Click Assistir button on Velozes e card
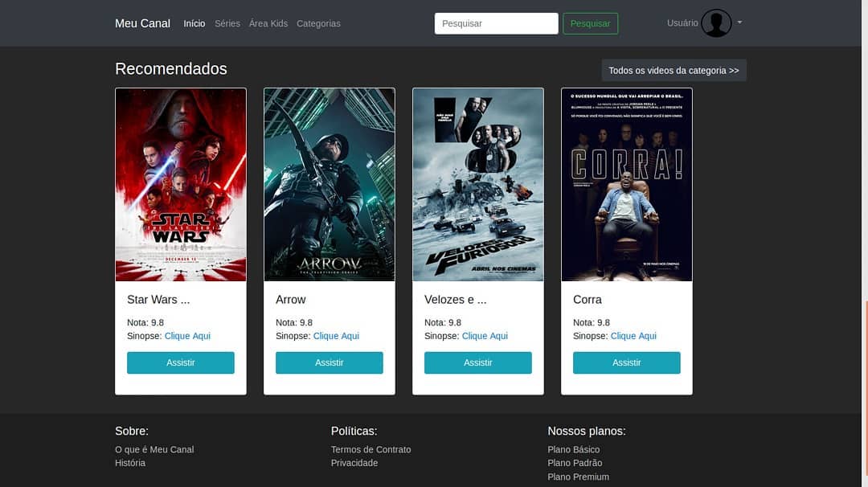Viewport: 868px width, 487px height. (x=477, y=362)
